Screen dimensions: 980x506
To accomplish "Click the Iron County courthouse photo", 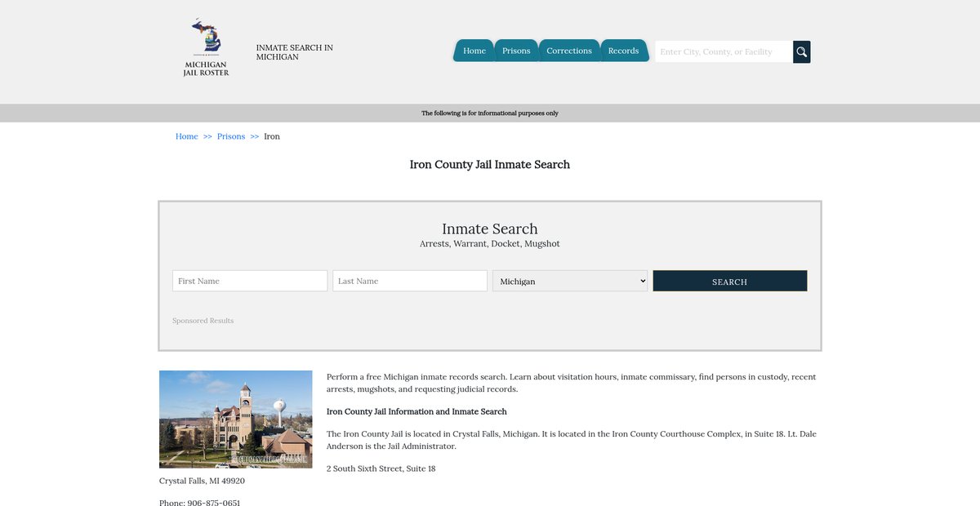I will coord(236,419).
